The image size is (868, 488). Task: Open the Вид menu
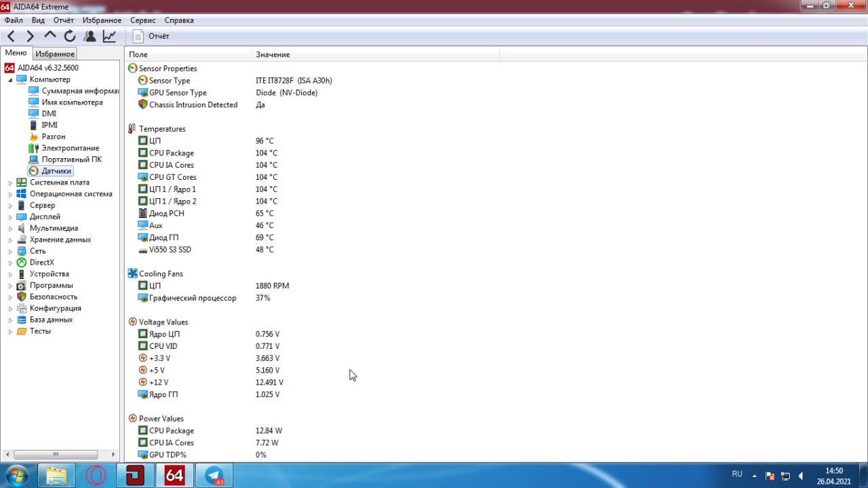pos(38,20)
